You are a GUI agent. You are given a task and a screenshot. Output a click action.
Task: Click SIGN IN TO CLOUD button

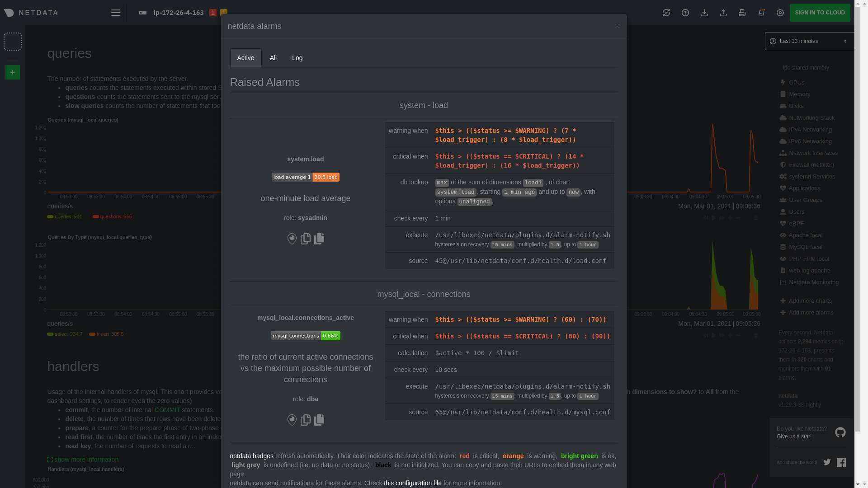(x=820, y=13)
